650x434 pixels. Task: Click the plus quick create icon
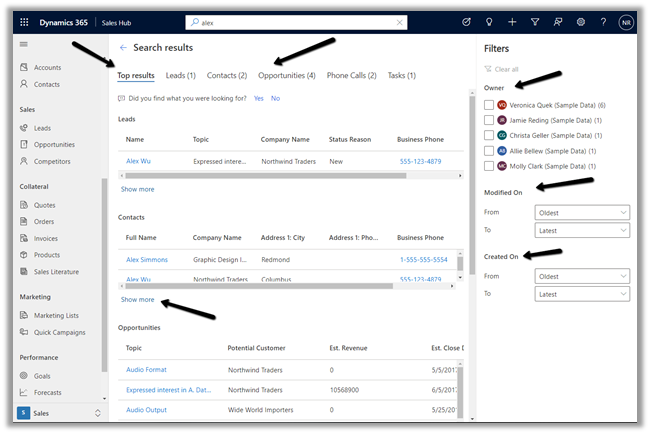pos(512,21)
